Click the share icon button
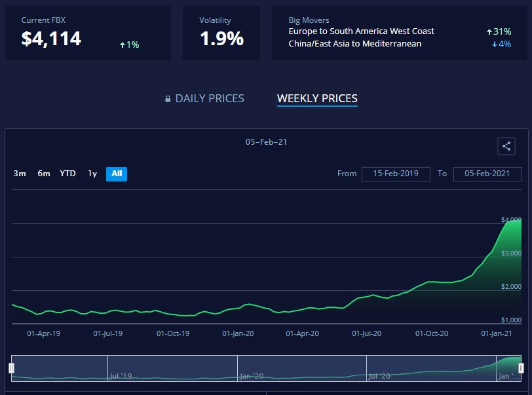 pyautogui.click(x=506, y=146)
